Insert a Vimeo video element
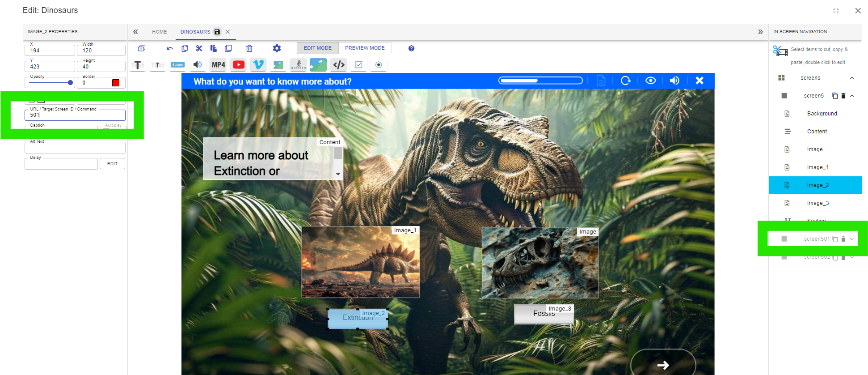The height and width of the screenshot is (375, 868). (x=258, y=65)
